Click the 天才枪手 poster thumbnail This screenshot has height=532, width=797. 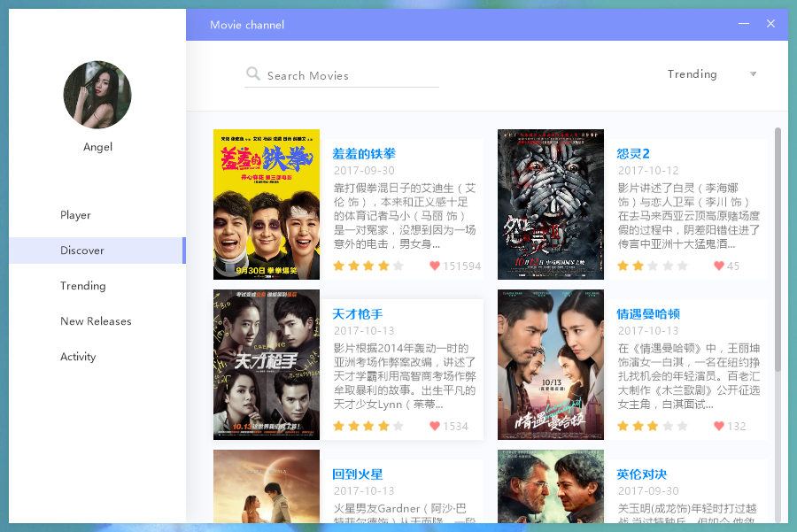click(267, 365)
